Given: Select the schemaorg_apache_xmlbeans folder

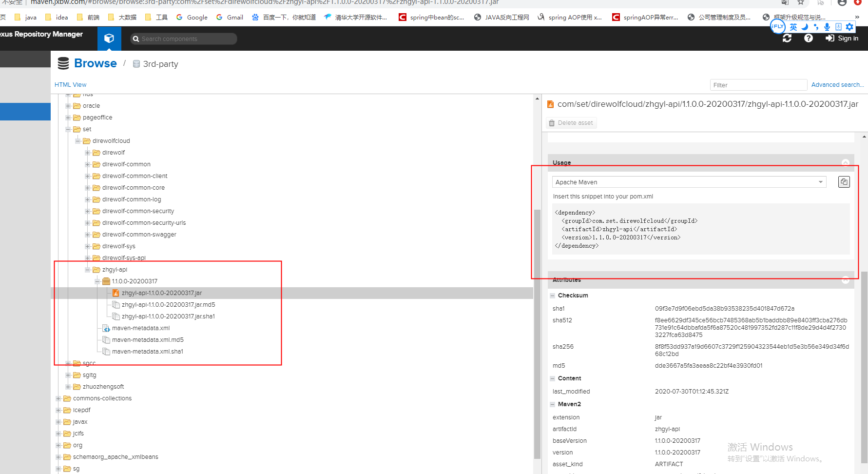Looking at the screenshot, I should tap(116, 457).
